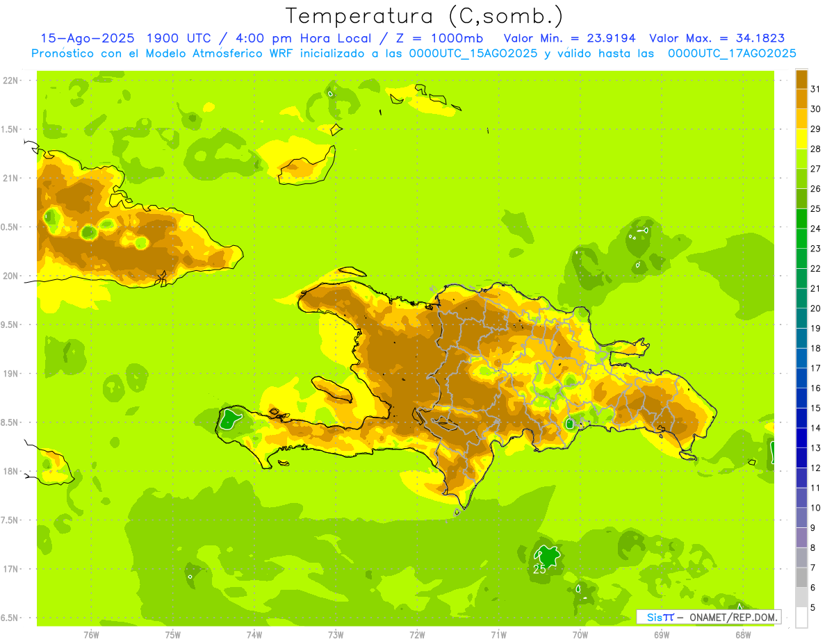This screenshot has height=644, width=834.
Task: Click the '0.5N' latitude axis label
Action: click(x=11, y=227)
